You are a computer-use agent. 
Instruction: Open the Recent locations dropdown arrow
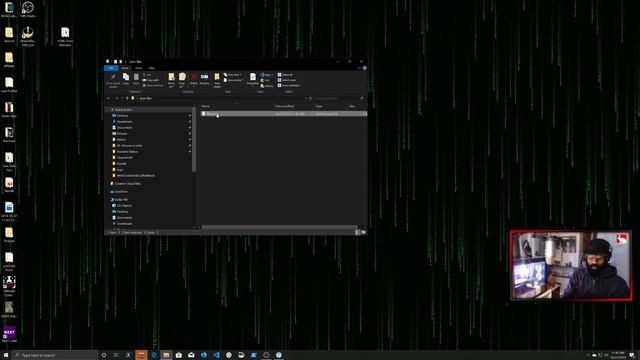pos(122,98)
